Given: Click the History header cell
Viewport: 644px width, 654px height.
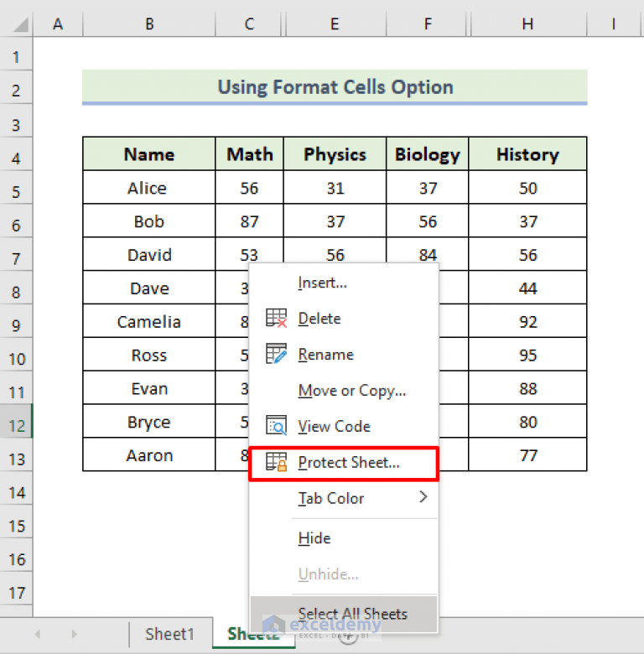Looking at the screenshot, I should [527, 154].
